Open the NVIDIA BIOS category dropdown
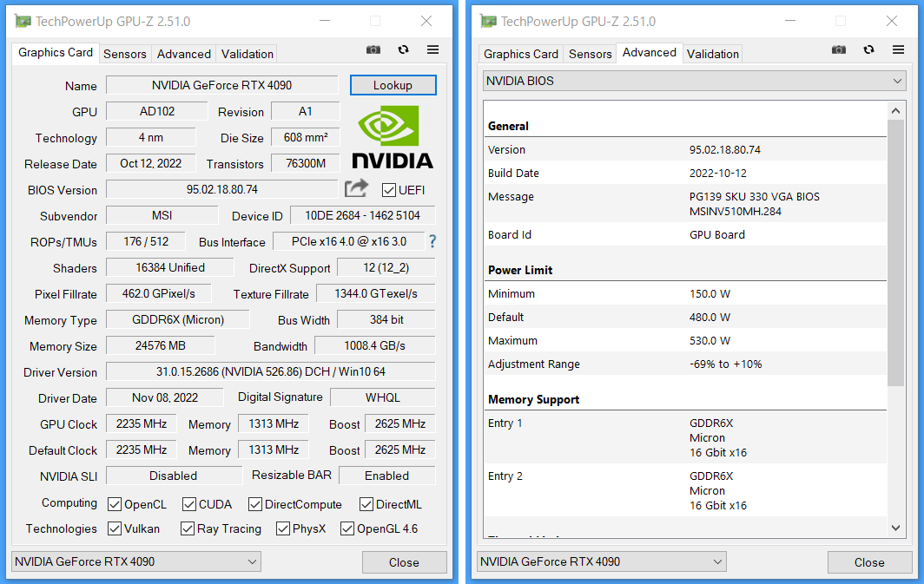The image size is (924, 584). [x=694, y=81]
